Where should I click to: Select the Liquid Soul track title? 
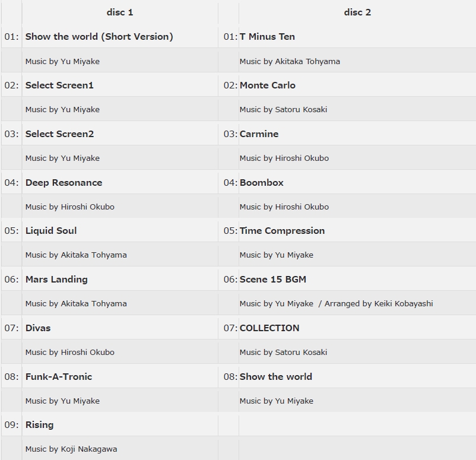pyautogui.click(x=51, y=231)
